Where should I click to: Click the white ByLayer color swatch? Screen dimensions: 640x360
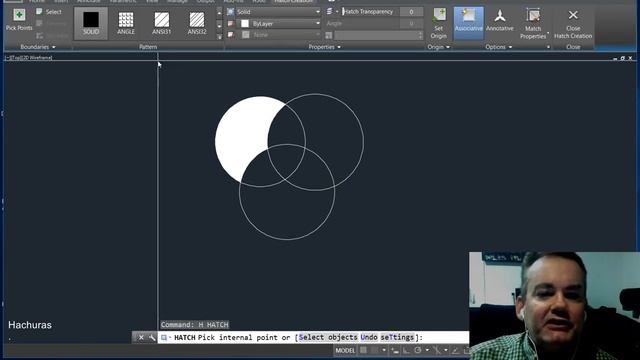click(245, 24)
